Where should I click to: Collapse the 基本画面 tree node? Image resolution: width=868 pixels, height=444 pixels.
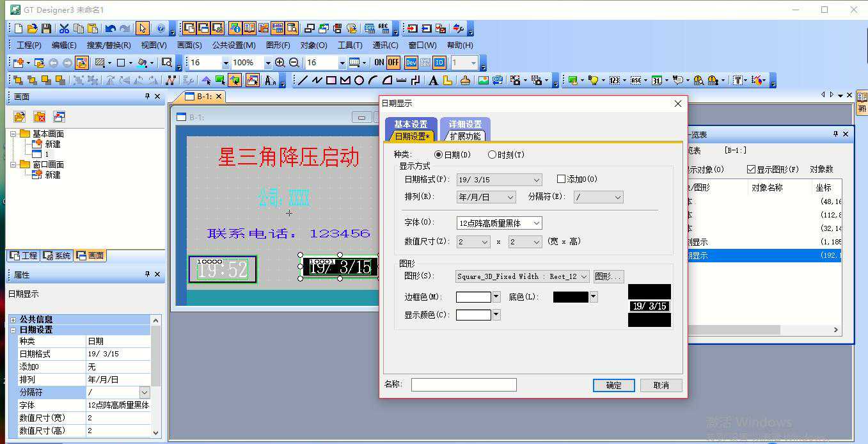(13, 134)
